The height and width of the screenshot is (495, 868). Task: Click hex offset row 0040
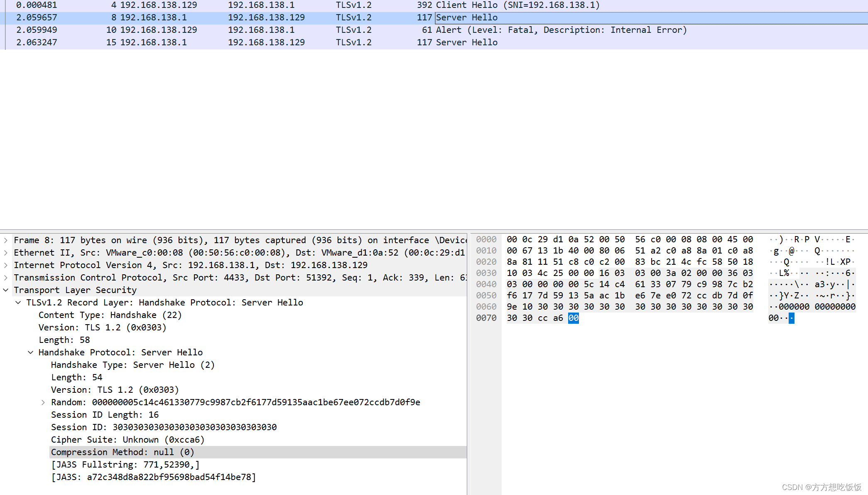point(486,284)
